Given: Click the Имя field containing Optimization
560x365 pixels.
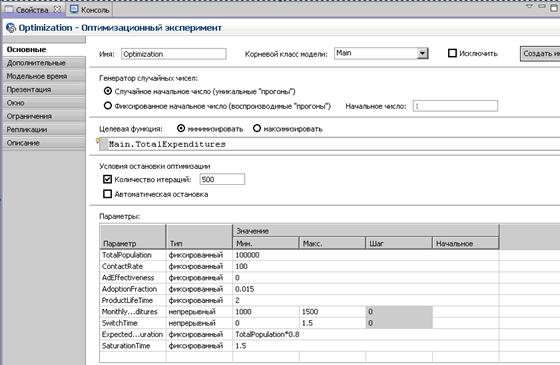Looking at the screenshot, I should point(174,54).
